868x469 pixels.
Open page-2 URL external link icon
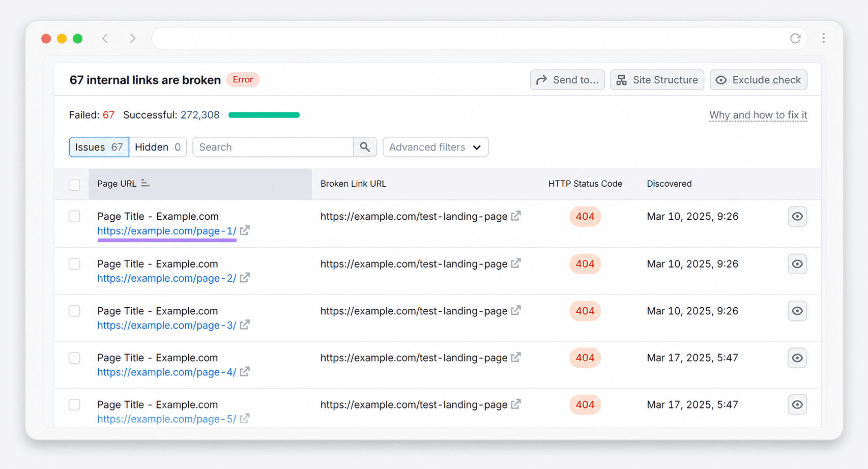click(245, 278)
